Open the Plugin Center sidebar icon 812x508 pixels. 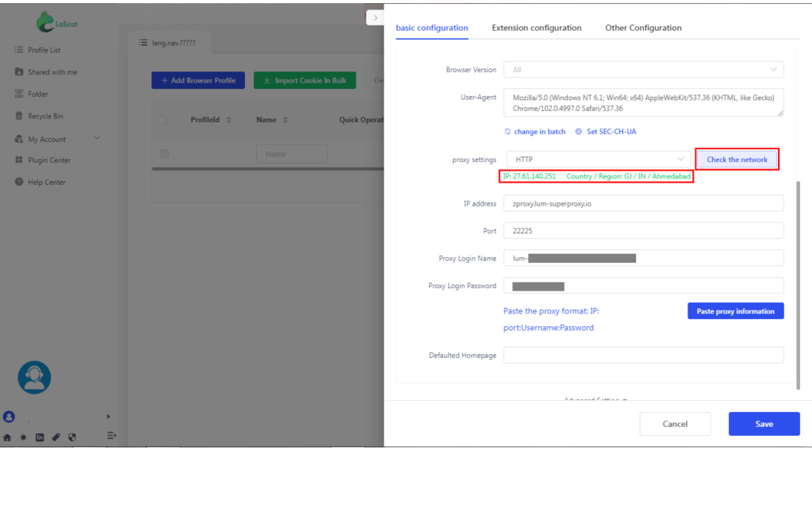point(18,160)
